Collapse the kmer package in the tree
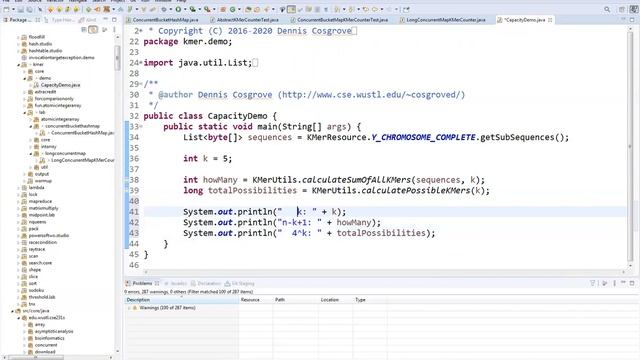640x360 pixels. (x=18, y=64)
